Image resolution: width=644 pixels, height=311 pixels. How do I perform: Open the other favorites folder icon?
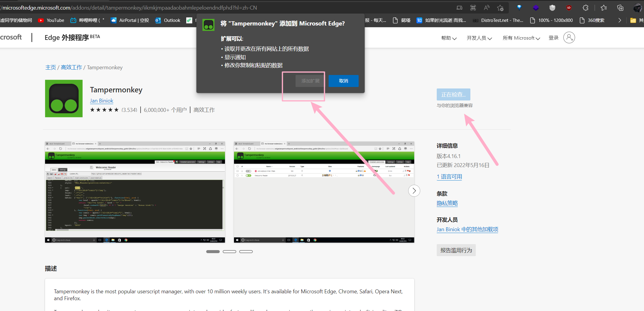[633, 20]
